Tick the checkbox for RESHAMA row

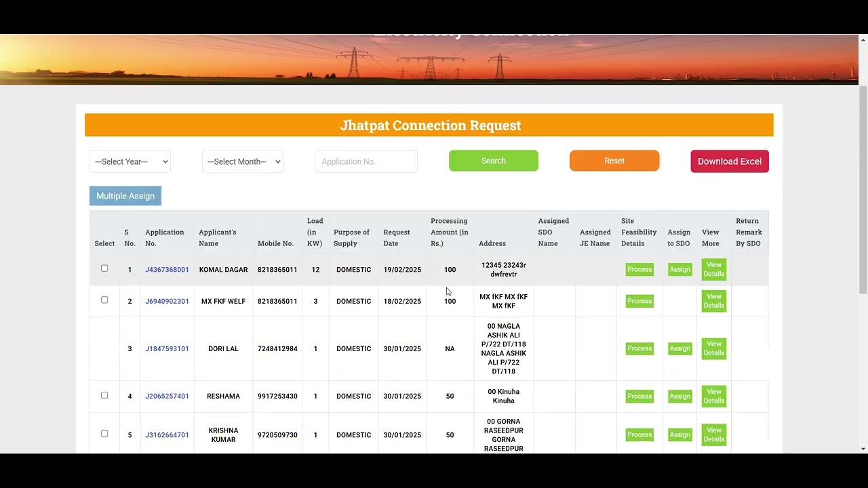pos(104,395)
